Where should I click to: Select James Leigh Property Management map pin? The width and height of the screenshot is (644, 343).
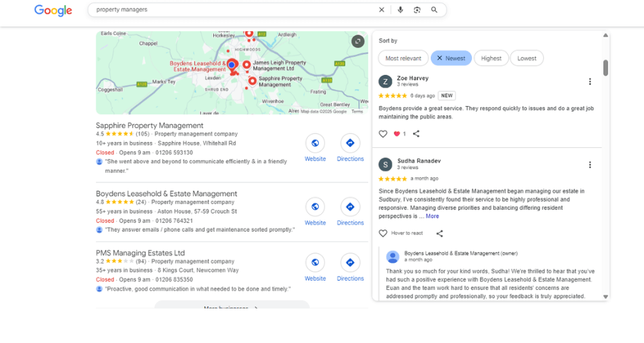tap(247, 65)
